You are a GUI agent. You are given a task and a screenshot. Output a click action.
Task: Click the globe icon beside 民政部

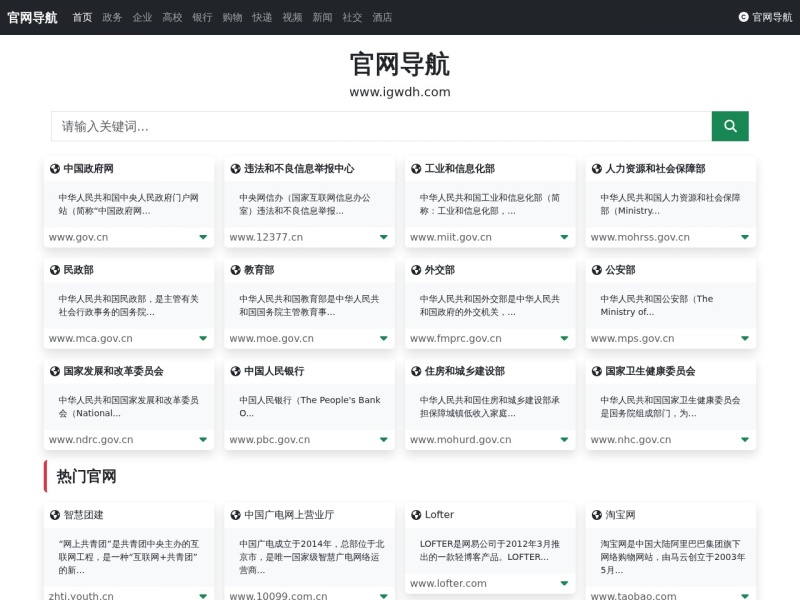(55, 270)
